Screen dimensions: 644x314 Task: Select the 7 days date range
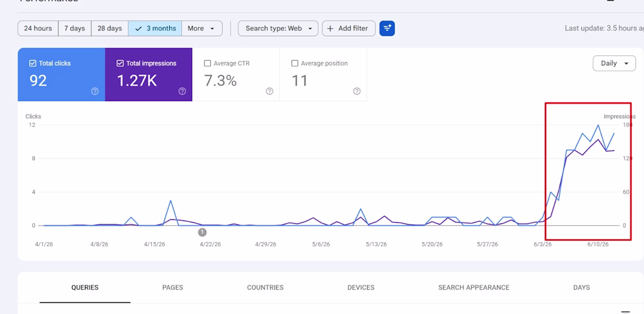coord(75,28)
